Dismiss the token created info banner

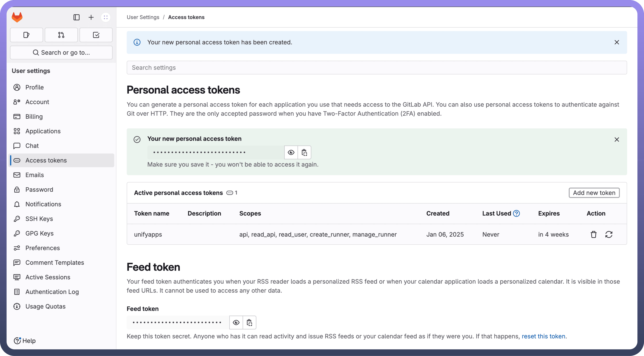pyautogui.click(x=617, y=42)
